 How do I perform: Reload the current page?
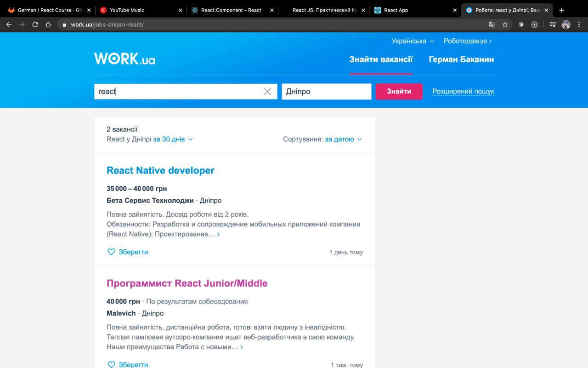click(35, 24)
